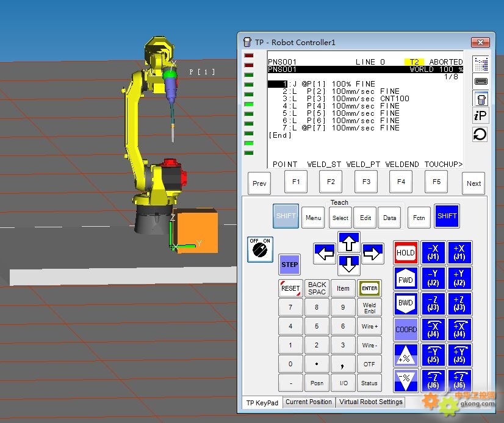
Task: Click the Wire - key
Action: (x=369, y=345)
